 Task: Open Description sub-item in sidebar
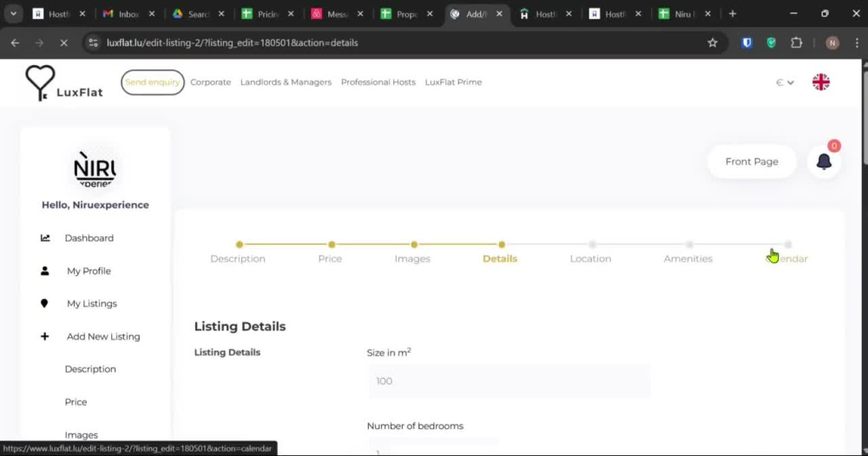[90, 369]
